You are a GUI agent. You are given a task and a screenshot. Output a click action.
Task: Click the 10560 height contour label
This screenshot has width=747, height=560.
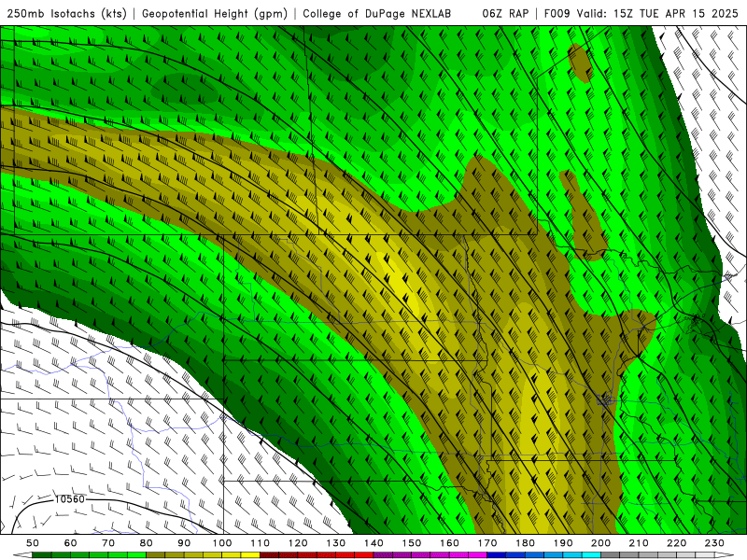tap(69, 499)
